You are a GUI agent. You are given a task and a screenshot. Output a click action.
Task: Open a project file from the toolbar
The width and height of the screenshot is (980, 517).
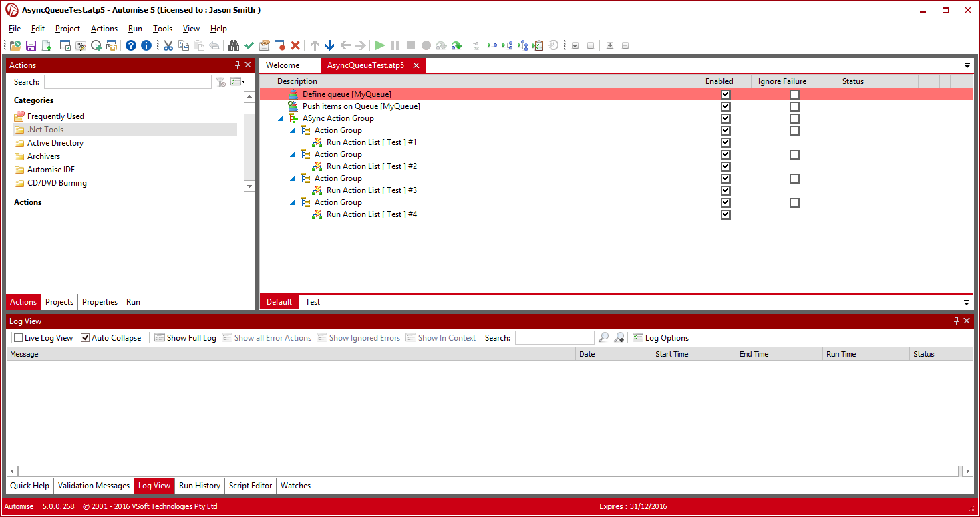point(15,45)
